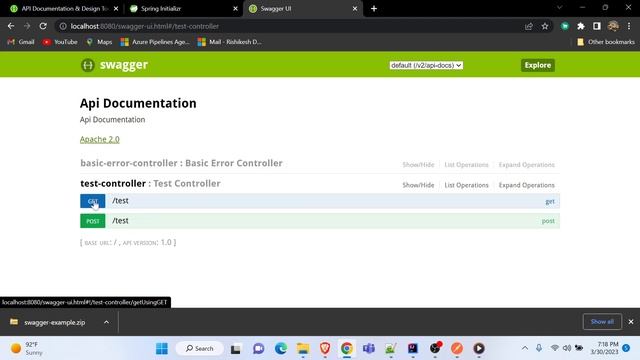
Task: Open Postman from the taskbar
Action: 457,349
